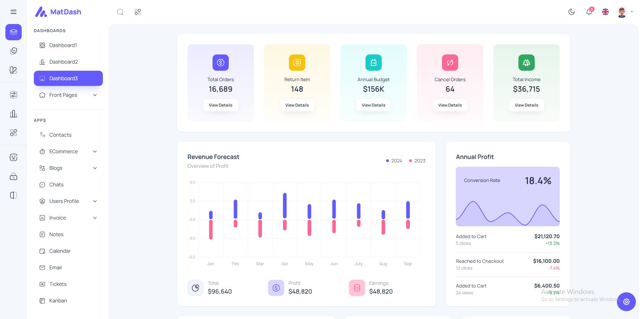Click View Details under Total Orders
The image size is (644, 319).
(x=221, y=105)
